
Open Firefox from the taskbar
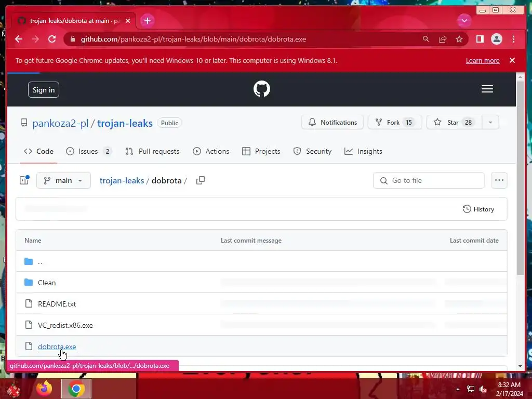[44, 389]
